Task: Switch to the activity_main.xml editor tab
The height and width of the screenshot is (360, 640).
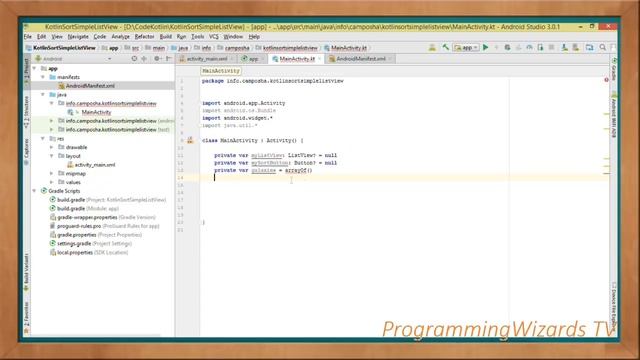Action: [x=207, y=59]
